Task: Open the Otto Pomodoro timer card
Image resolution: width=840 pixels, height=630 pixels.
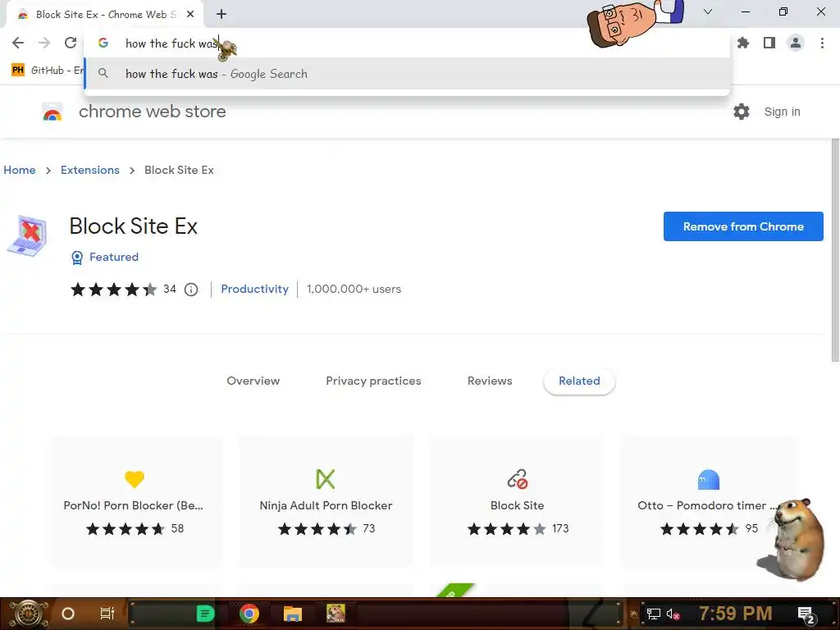Action: click(708, 501)
